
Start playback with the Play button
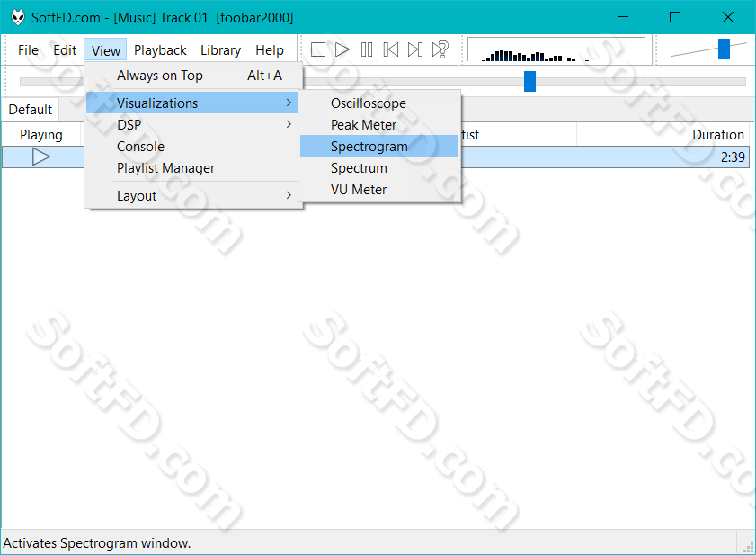pos(342,49)
